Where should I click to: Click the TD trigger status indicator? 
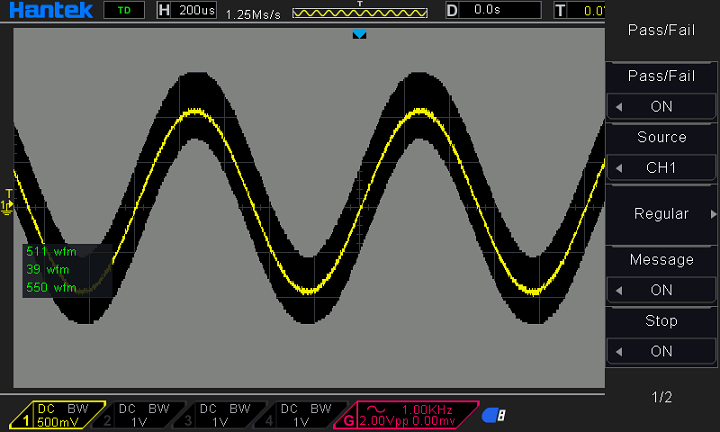(123, 11)
